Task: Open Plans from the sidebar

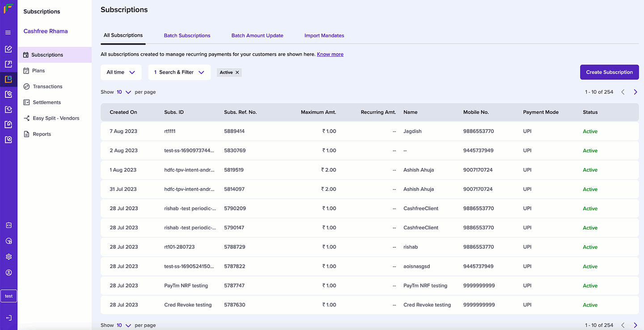Action: (x=38, y=71)
